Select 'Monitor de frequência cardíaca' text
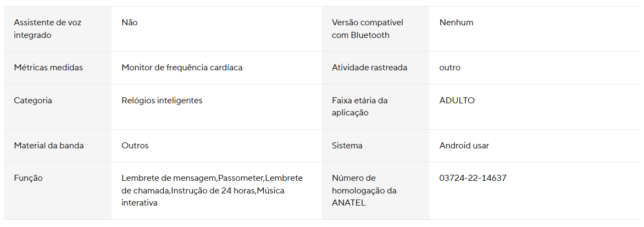644x227 pixels. 182,68
